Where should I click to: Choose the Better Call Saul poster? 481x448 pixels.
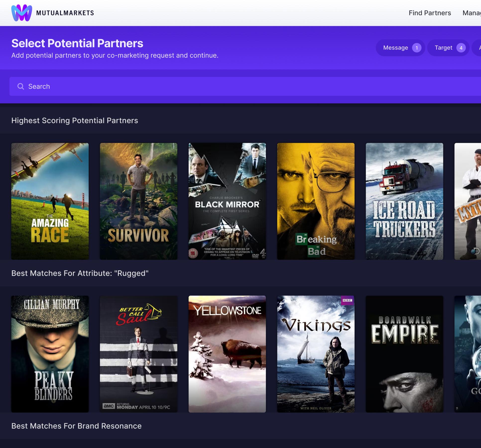click(139, 354)
